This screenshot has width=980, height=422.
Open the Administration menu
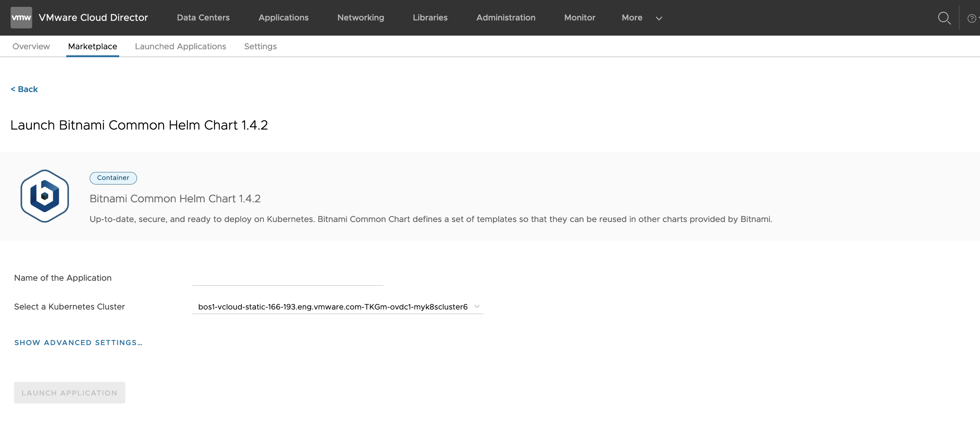(x=505, y=17)
